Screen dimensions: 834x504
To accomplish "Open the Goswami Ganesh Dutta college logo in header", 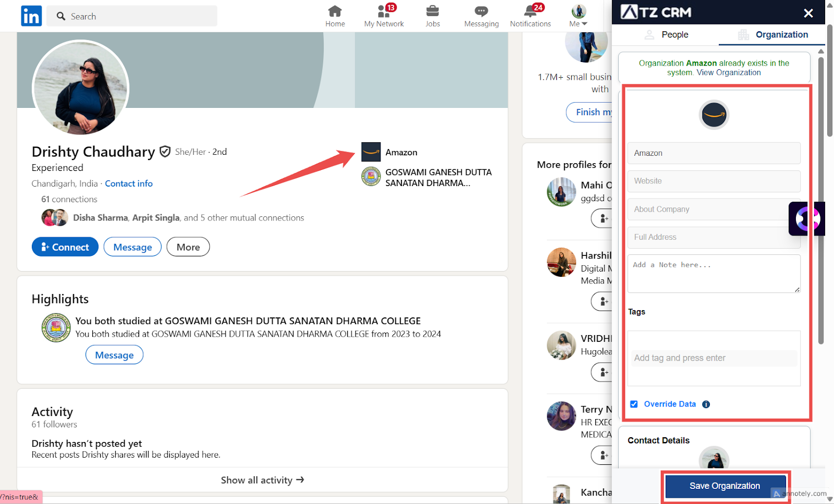I will point(371,177).
